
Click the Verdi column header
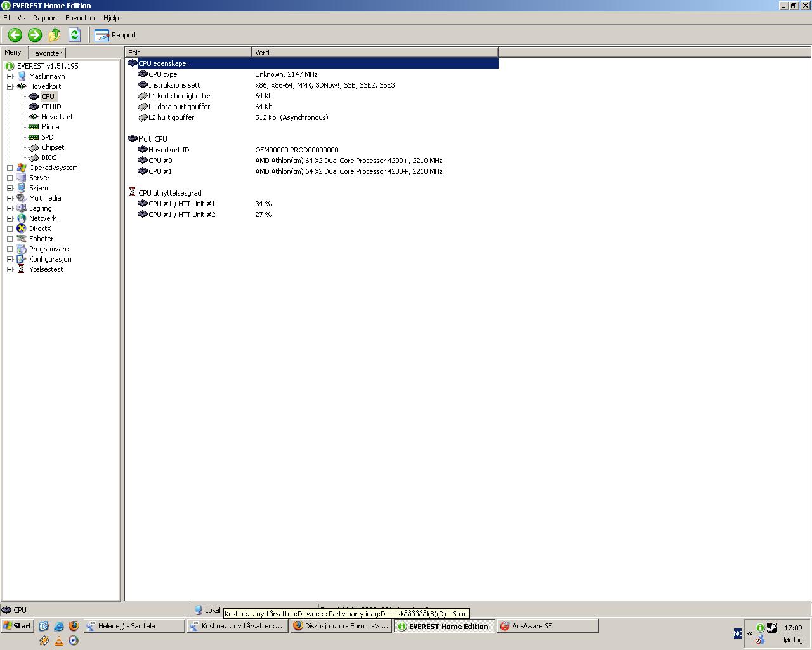coord(375,53)
